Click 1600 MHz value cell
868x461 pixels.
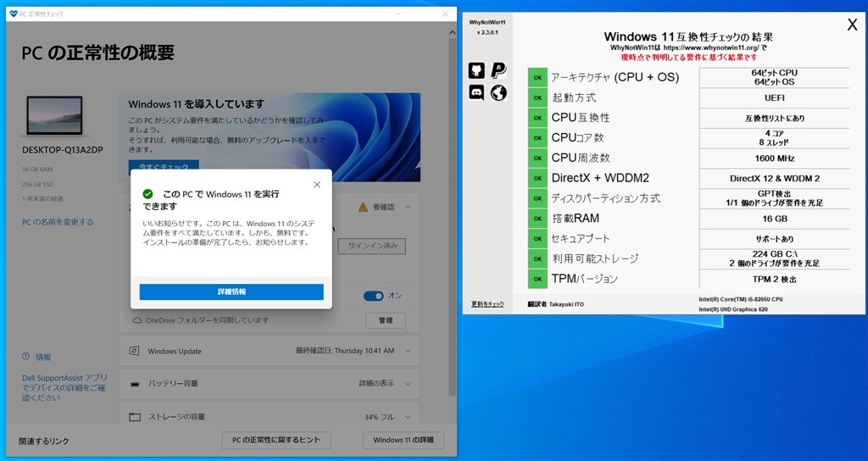[x=775, y=158]
